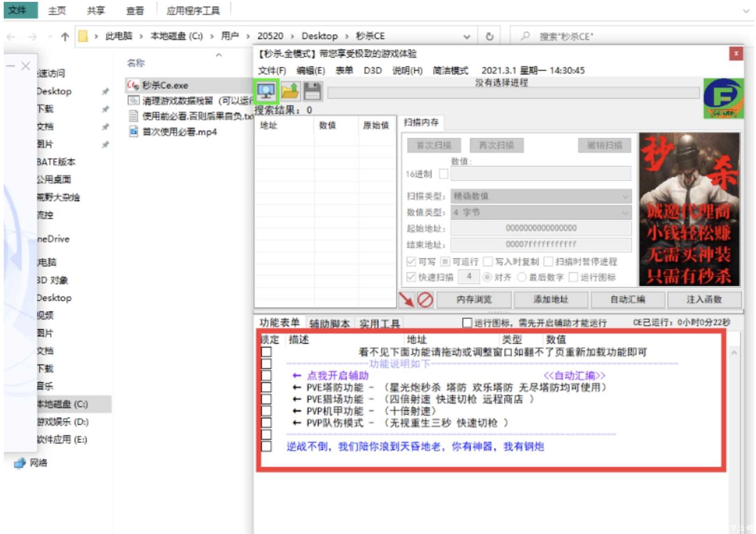Viewport: 756px width, 534px height.
Task: Enable the 运行图标 checkbox beside tabs
Action: (467, 322)
